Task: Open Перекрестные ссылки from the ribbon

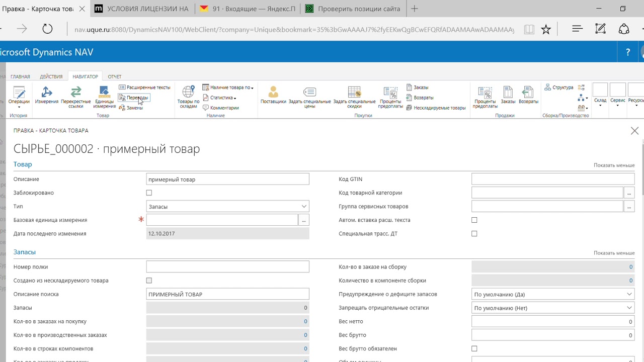Action: [x=76, y=97]
